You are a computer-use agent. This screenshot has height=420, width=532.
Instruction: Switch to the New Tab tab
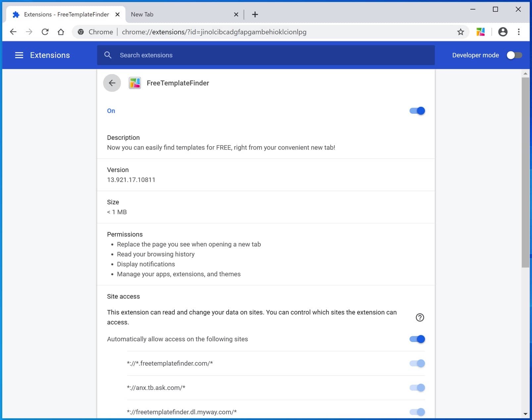coord(184,14)
